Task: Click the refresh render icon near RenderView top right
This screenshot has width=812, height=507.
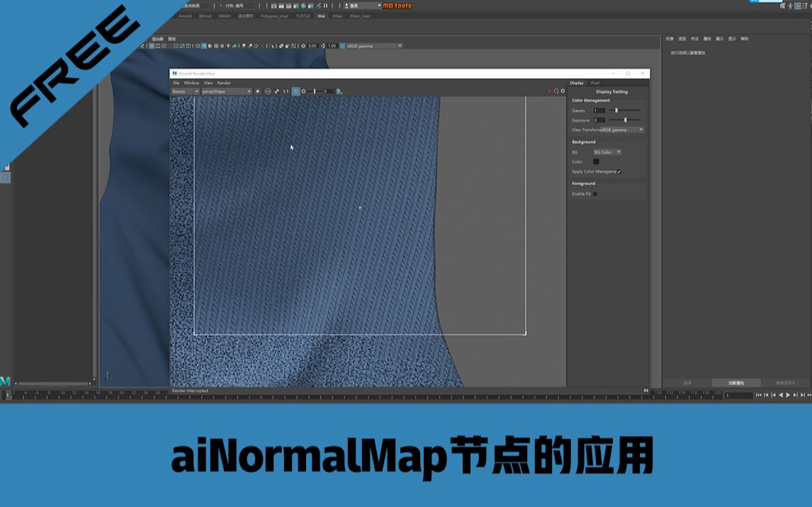Action: pos(557,91)
